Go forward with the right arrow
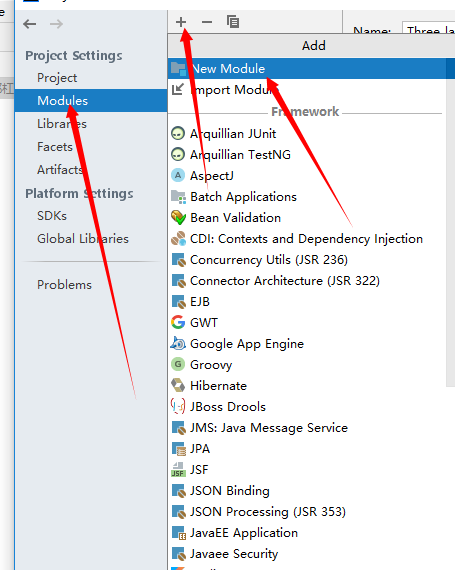The image size is (455, 570). 56,24
